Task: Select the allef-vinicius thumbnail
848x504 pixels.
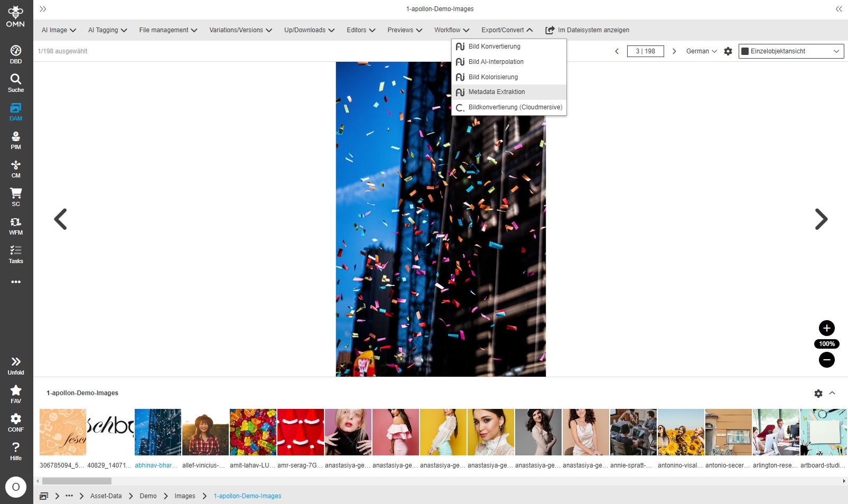Action: tap(206, 432)
